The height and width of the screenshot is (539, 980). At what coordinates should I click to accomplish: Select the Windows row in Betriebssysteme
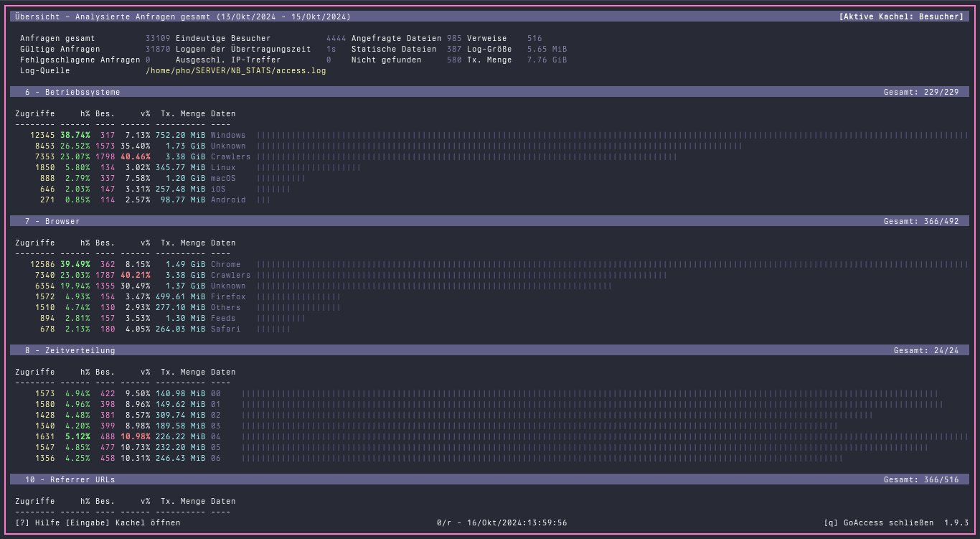coord(230,135)
